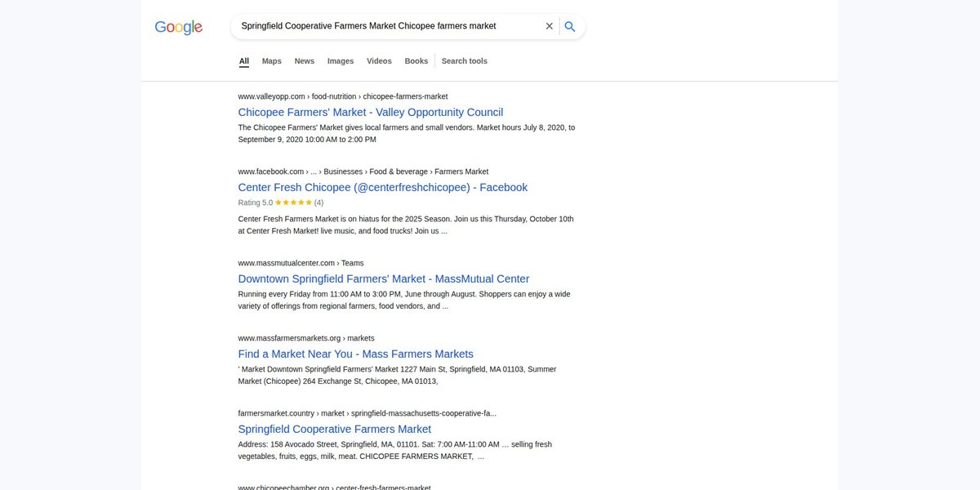The width and height of the screenshot is (980, 490).
Task: Select the All tab
Action: coord(244,61)
